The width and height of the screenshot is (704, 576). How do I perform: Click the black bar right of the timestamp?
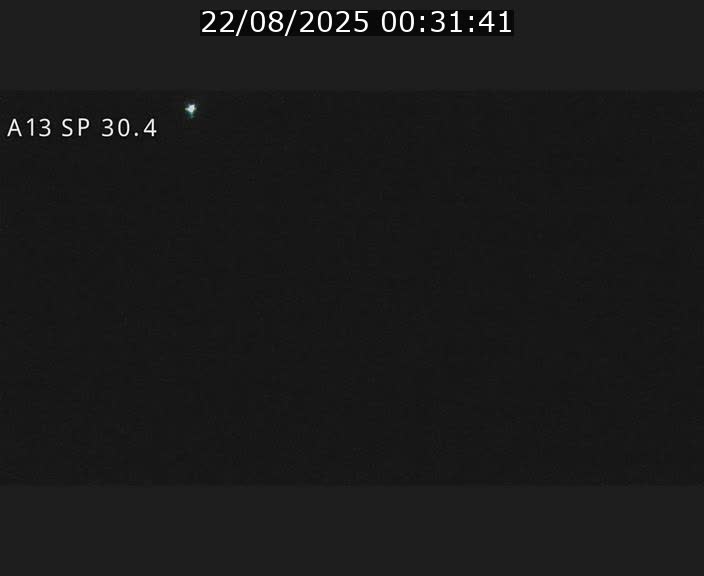(x=609, y=45)
